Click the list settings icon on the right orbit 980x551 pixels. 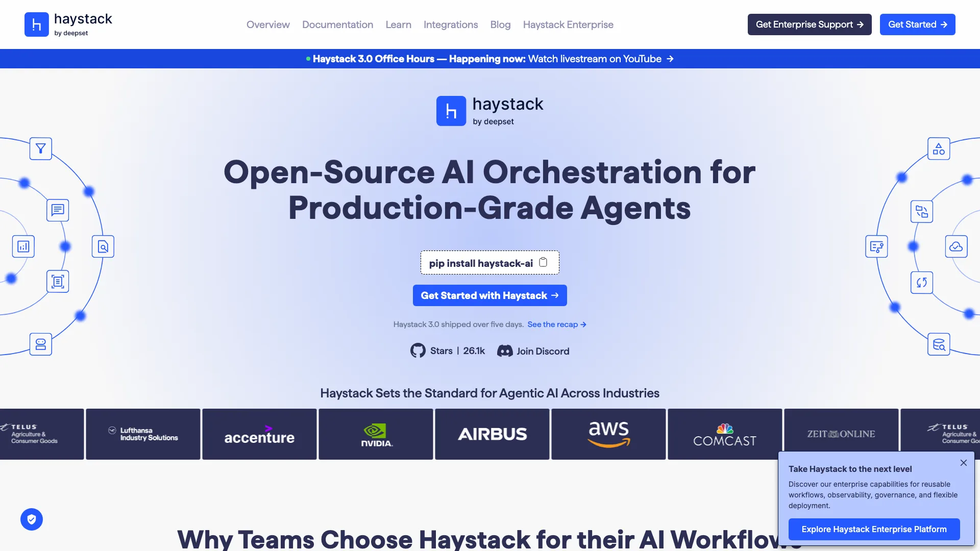[877, 247]
